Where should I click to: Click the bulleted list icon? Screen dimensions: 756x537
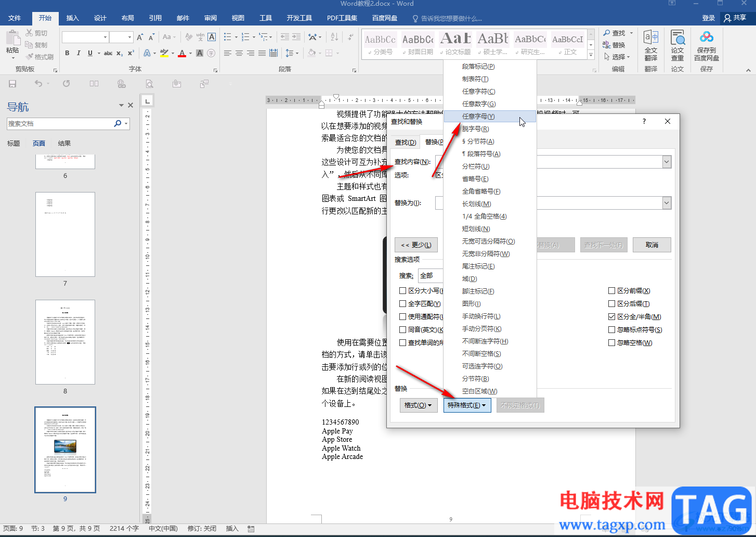[x=227, y=37]
